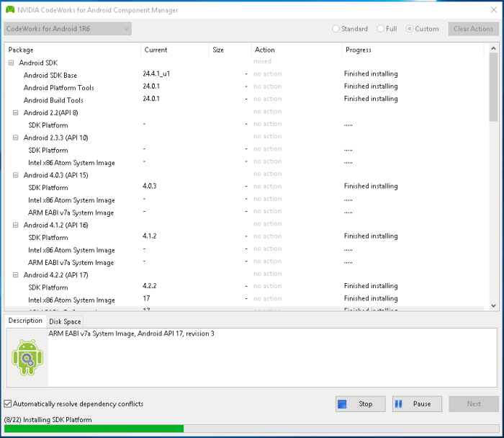This screenshot has height=438, width=504.
Task: Click the scroll down arrow of package list
Action: pos(493,306)
